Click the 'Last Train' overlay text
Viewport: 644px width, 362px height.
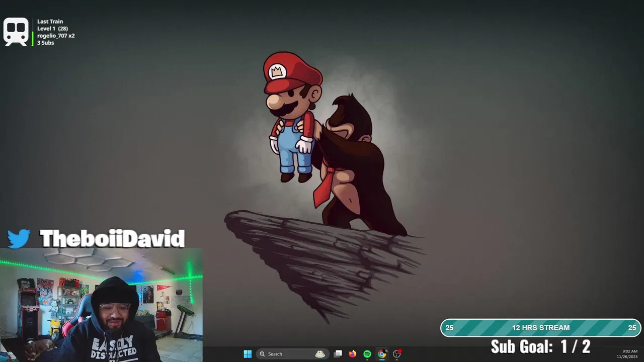pos(50,22)
